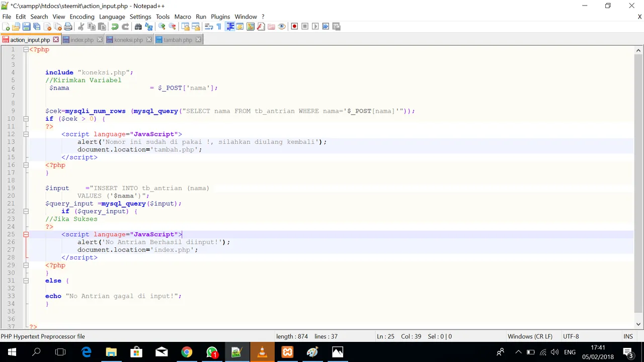Collapse the php fold at line 16
The width and height of the screenshot is (644, 362).
26,165
